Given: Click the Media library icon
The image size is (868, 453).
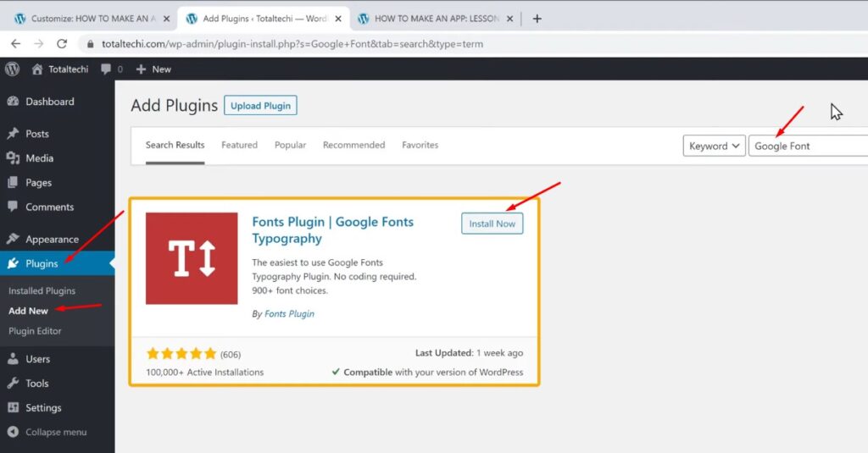Looking at the screenshot, I should [13, 158].
